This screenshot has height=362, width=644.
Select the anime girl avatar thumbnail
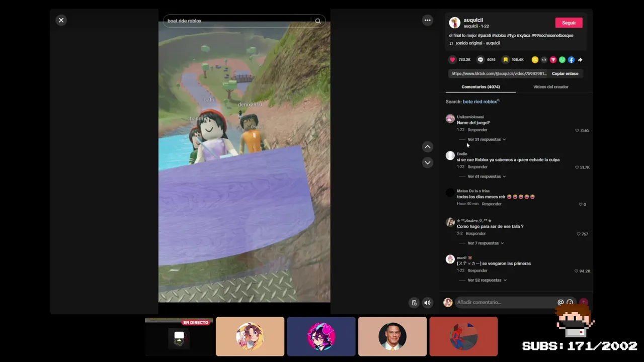click(x=250, y=336)
